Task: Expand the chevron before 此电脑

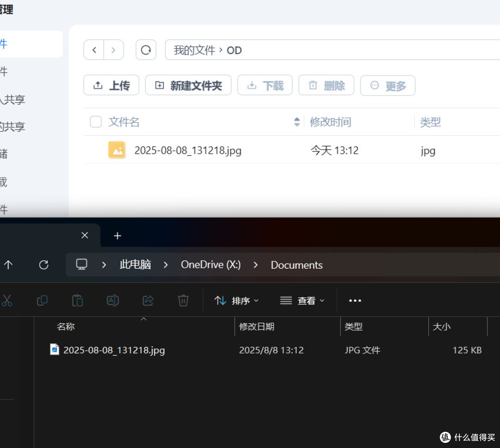Action: point(104,265)
